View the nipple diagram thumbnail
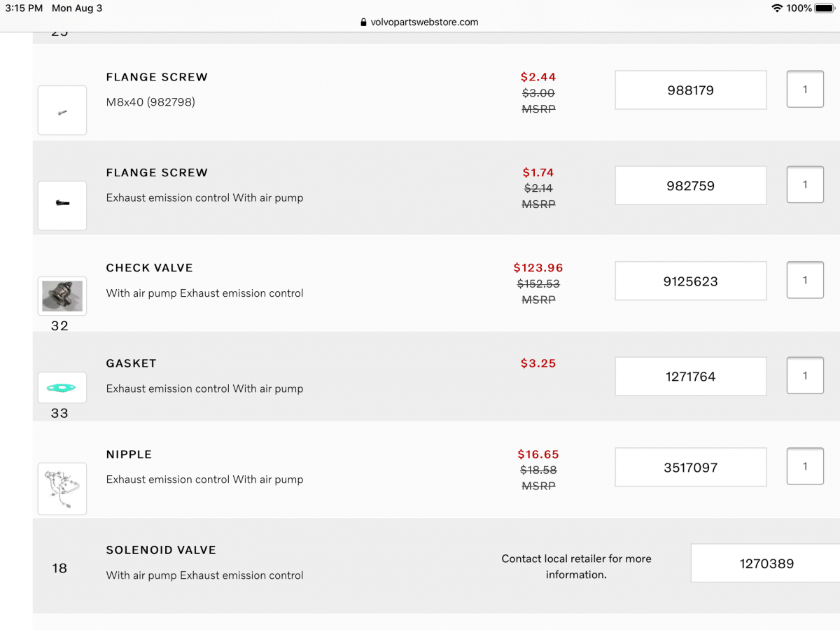840x630 pixels. click(x=62, y=488)
